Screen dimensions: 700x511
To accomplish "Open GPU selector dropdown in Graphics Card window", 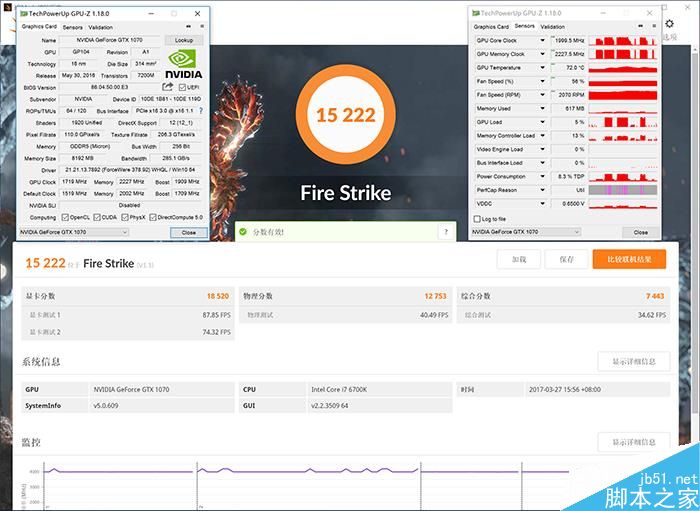I will point(74,232).
